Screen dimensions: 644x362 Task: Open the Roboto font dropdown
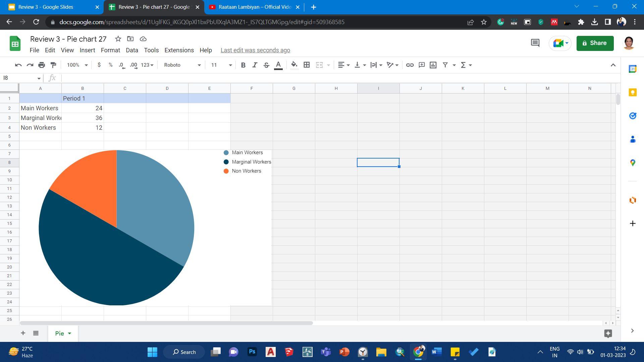(182, 65)
